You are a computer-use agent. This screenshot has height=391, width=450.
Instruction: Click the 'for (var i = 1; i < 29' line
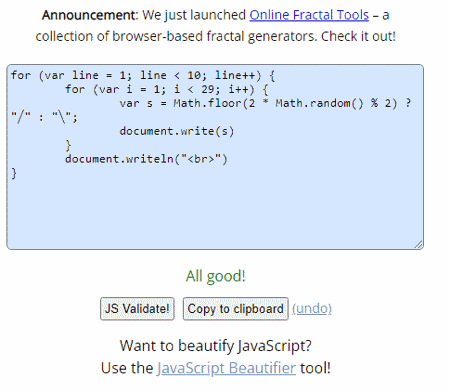[x=166, y=89]
